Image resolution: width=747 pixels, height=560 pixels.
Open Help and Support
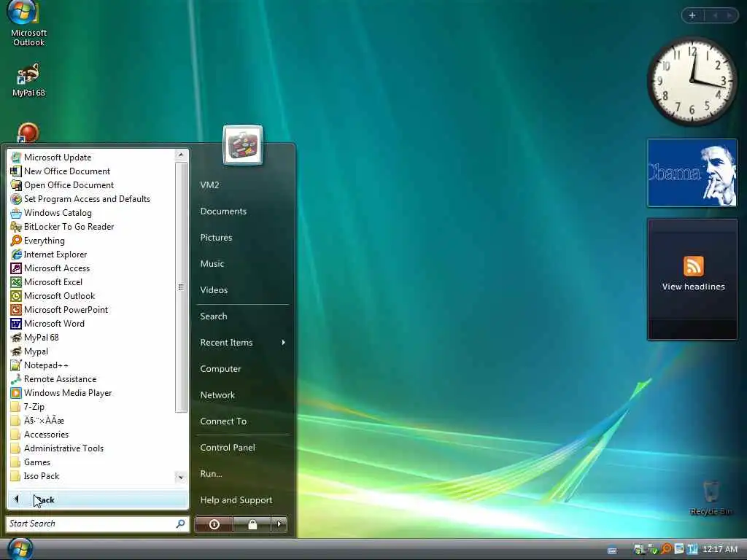[x=242, y=500]
